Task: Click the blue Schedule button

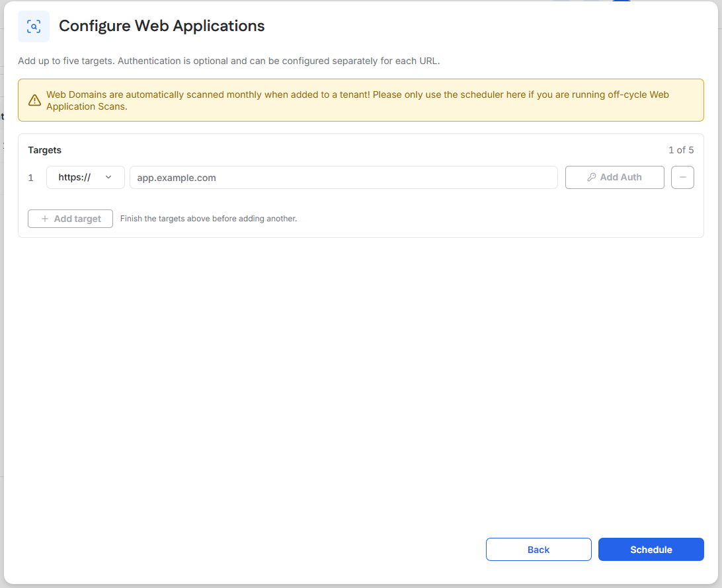Action: pyautogui.click(x=651, y=550)
